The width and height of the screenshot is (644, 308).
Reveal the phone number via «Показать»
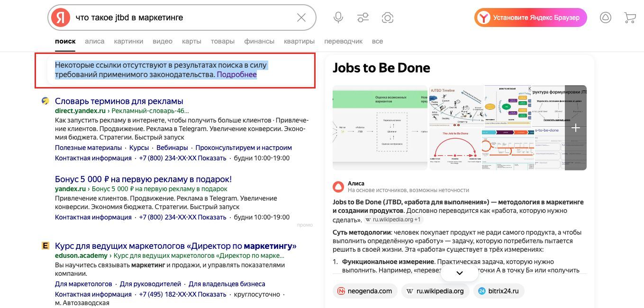click(x=212, y=158)
